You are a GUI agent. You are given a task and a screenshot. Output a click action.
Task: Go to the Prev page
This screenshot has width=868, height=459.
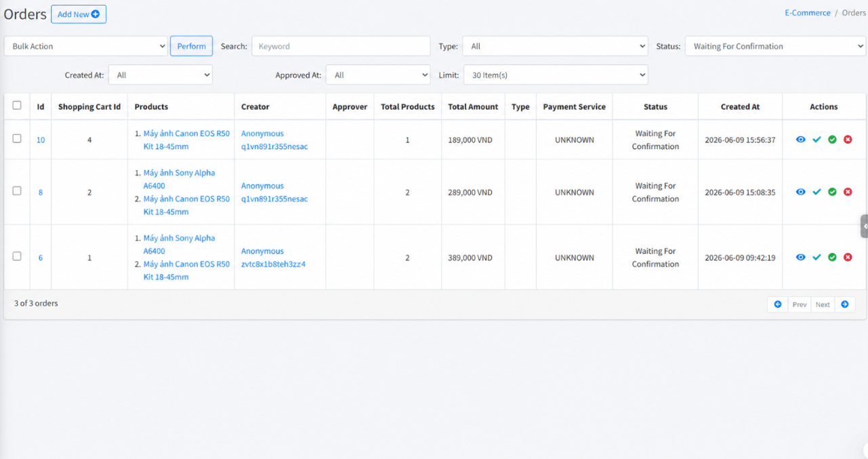click(x=800, y=304)
